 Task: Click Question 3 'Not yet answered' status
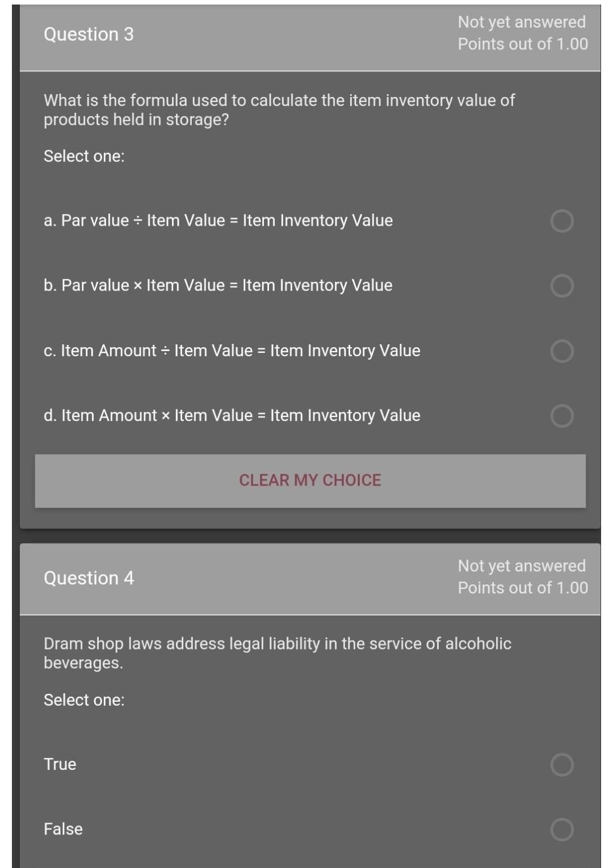point(522,22)
